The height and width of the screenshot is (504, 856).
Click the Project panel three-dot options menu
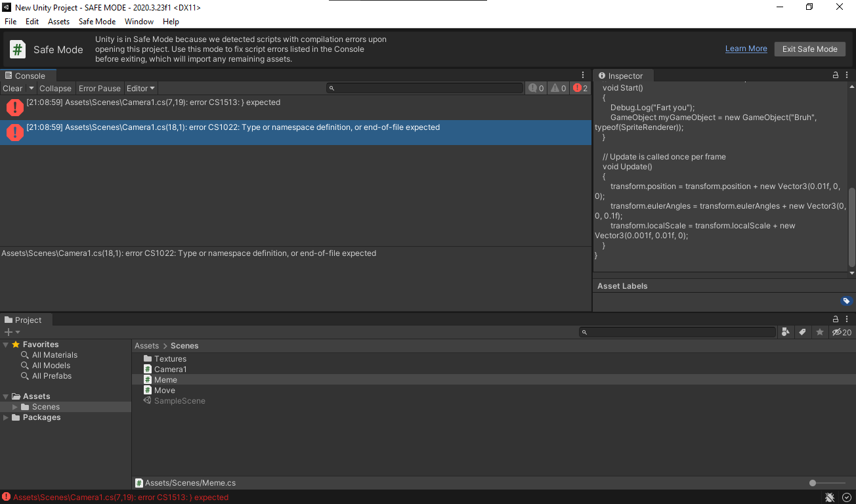847,320
